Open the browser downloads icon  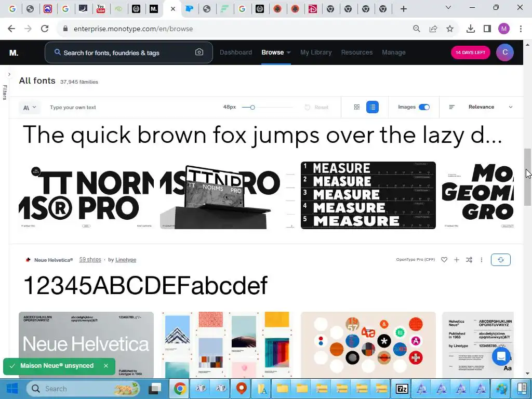(470, 29)
